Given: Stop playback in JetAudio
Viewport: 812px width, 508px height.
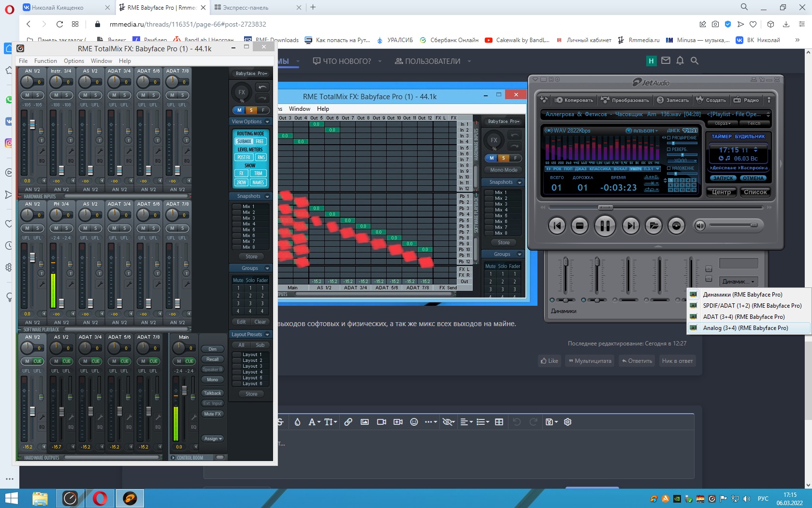Looking at the screenshot, I should coord(580,225).
